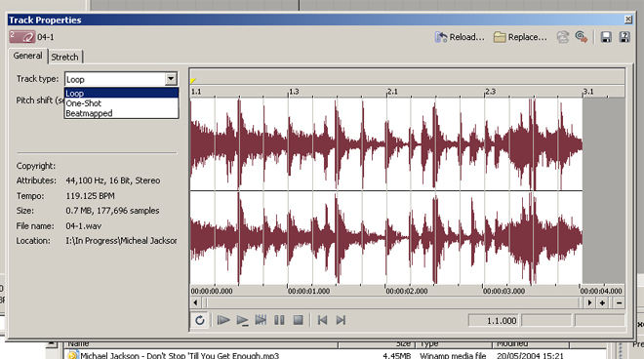The width and height of the screenshot is (644, 359).
Task: Switch to the Stretch tab
Action: click(65, 58)
